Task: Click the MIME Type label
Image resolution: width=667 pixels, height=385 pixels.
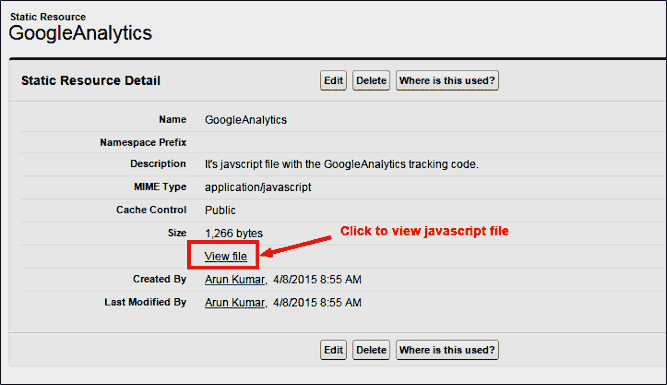Action: point(160,187)
